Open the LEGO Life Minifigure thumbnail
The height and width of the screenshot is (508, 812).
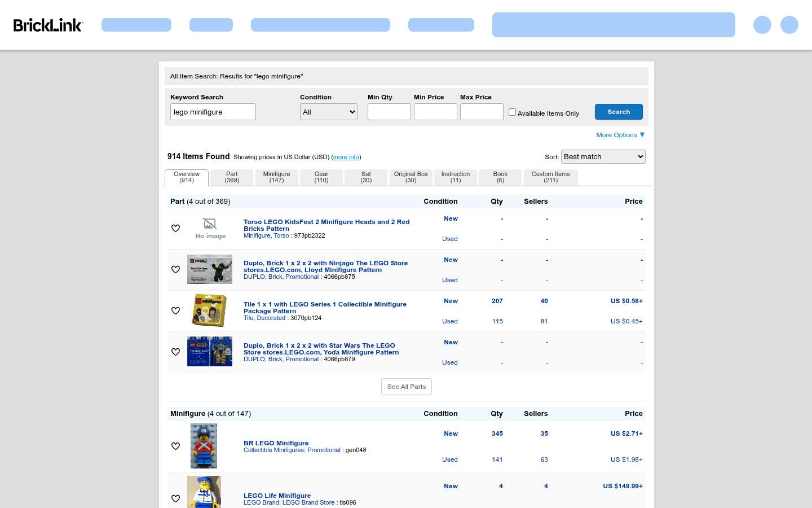(204, 492)
